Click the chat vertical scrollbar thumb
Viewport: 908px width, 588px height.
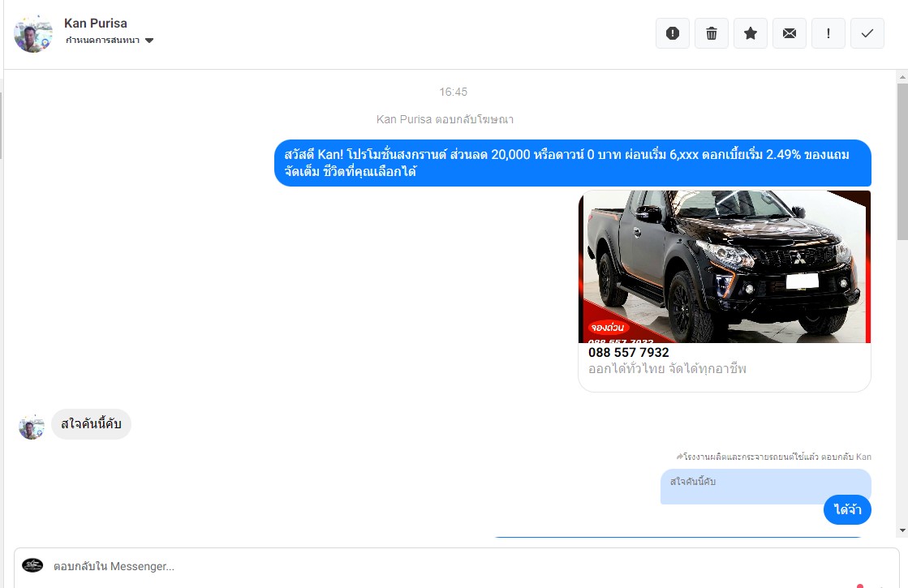click(x=902, y=161)
